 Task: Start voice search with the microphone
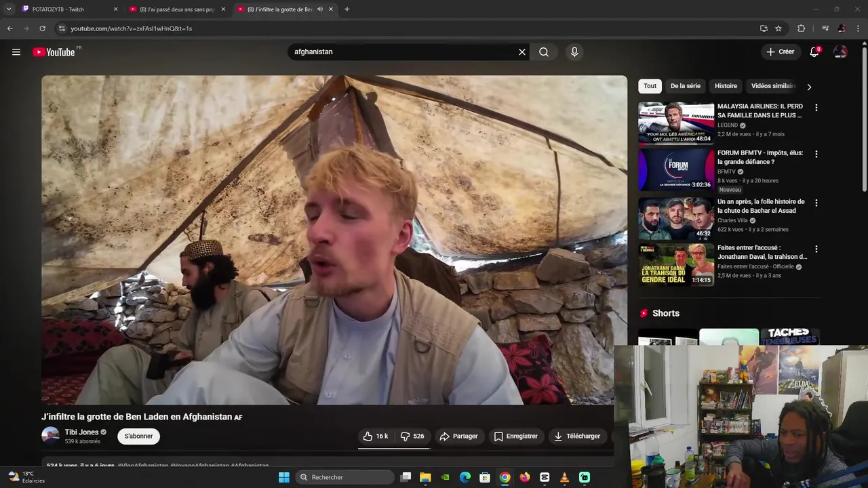(x=574, y=52)
